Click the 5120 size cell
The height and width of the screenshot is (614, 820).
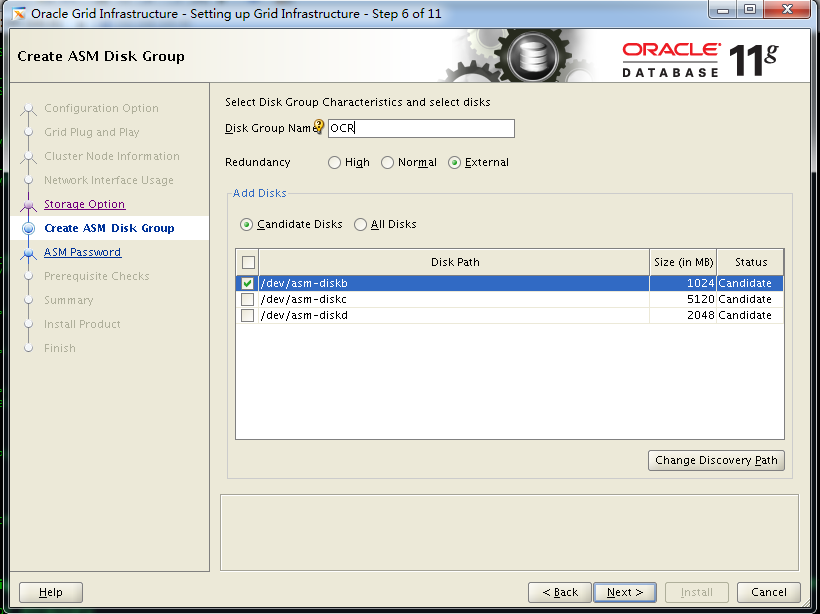point(683,299)
